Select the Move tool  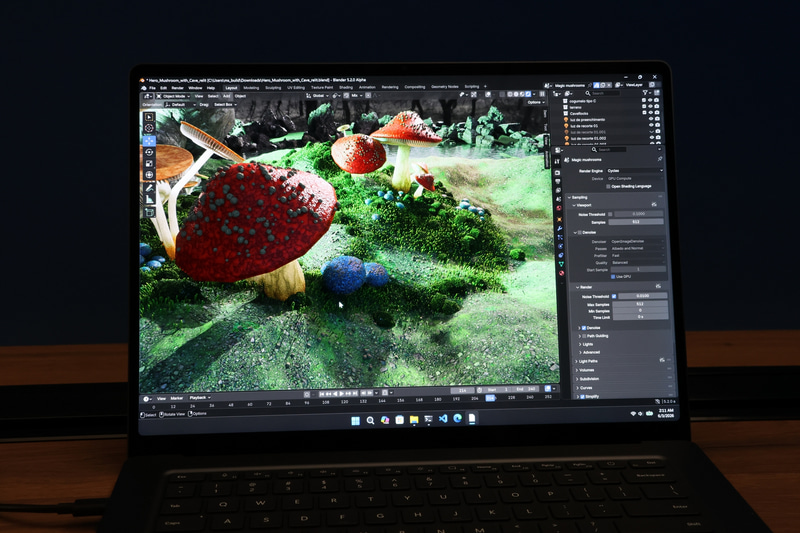click(x=149, y=140)
